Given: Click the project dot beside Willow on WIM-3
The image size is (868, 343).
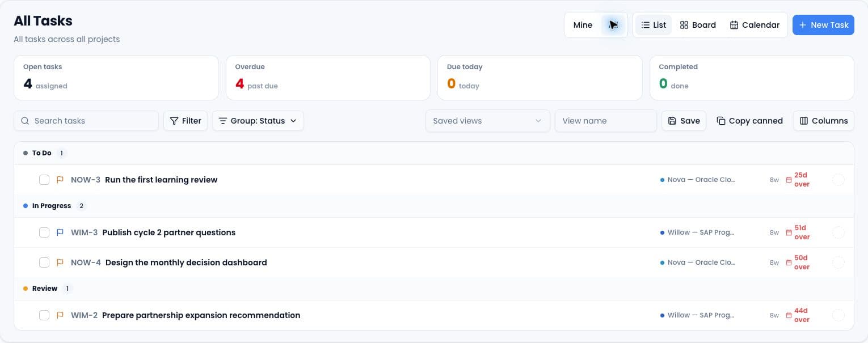Looking at the screenshot, I should (x=663, y=232).
